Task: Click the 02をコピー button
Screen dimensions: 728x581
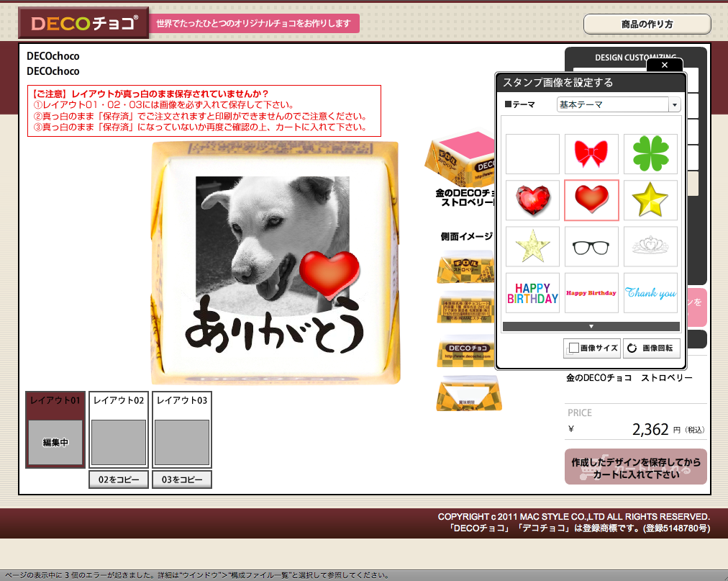Action: (x=119, y=479)
